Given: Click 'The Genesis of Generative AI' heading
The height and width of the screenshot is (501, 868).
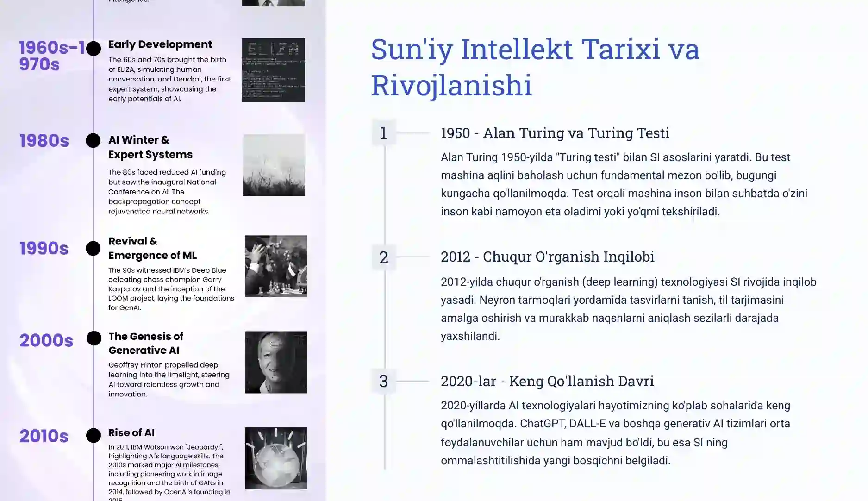Looking at the screenshot, I should (x=146, y=343).
